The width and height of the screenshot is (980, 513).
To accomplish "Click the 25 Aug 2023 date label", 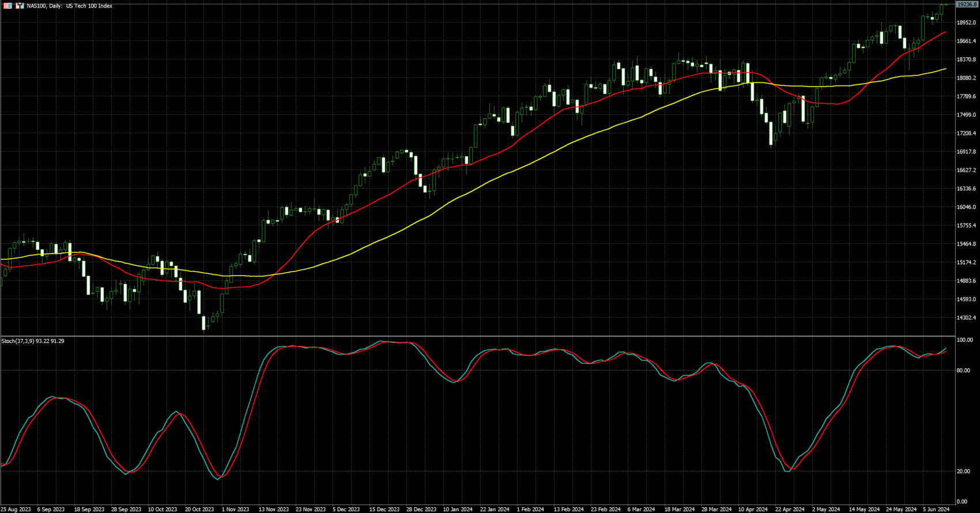I will (x=16, y=510).
